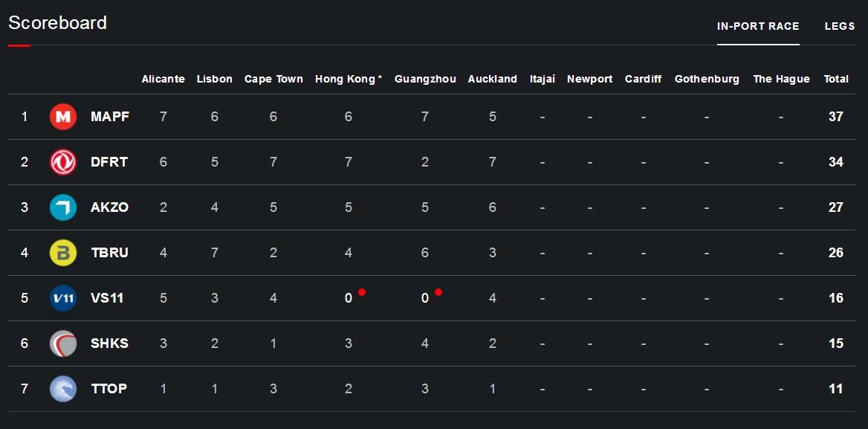Viewport: 868px width, 429px height.
Task: Open the DFRT team name link
Action: coord(109,162)
